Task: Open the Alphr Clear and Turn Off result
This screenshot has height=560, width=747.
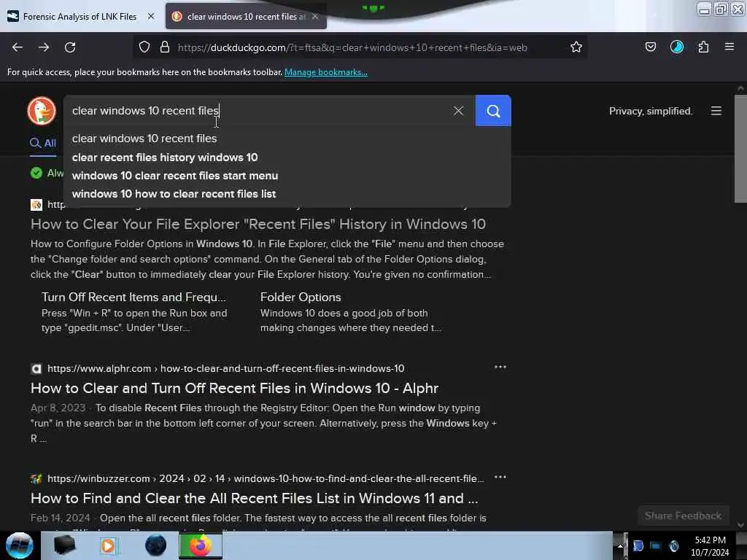Action: click(234, 389)
